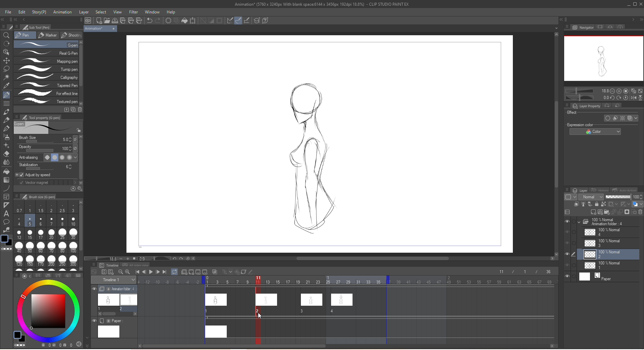Collapse the Animation folder track in the timeline
644x350 pixels.
click(x=108, y=289)
